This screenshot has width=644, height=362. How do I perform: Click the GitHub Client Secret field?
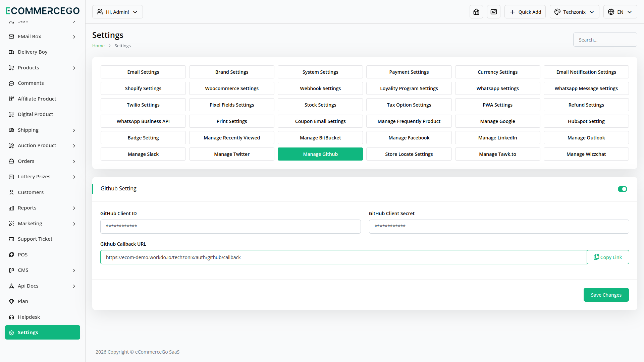[x=499, y=227]
